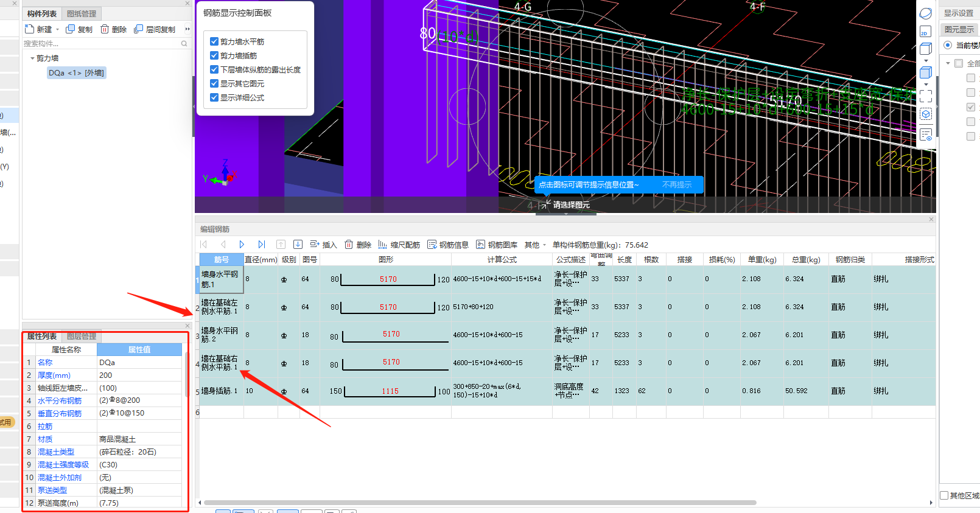The image size is (980, 513).
Task: Open dropdown arrow below wireframe cube
Action: pos(926,60)
